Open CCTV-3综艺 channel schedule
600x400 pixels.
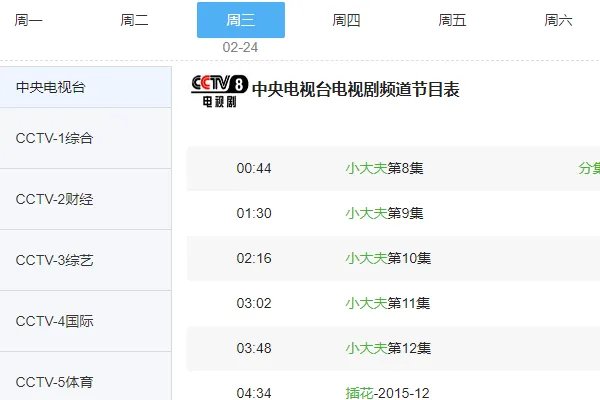click(x=86, y=260)
